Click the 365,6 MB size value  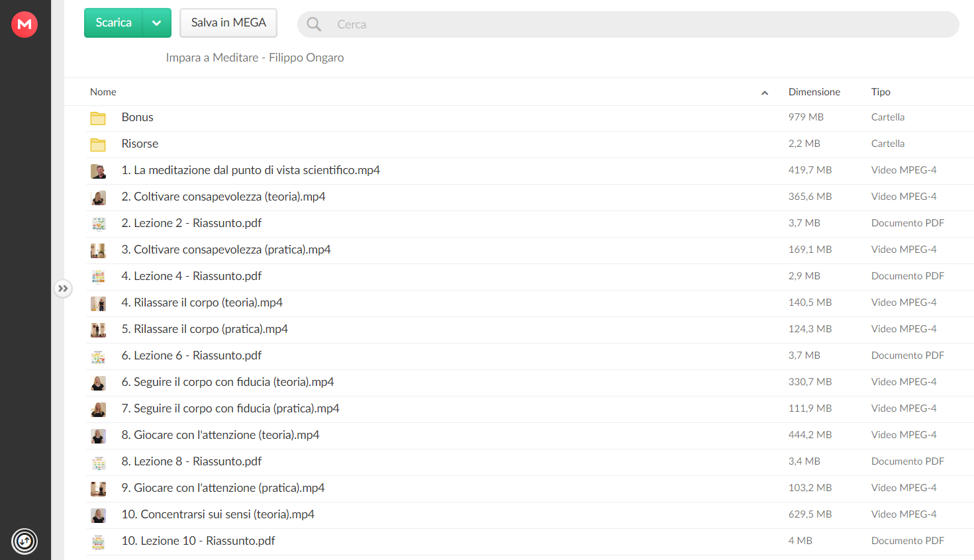(810, 197)
